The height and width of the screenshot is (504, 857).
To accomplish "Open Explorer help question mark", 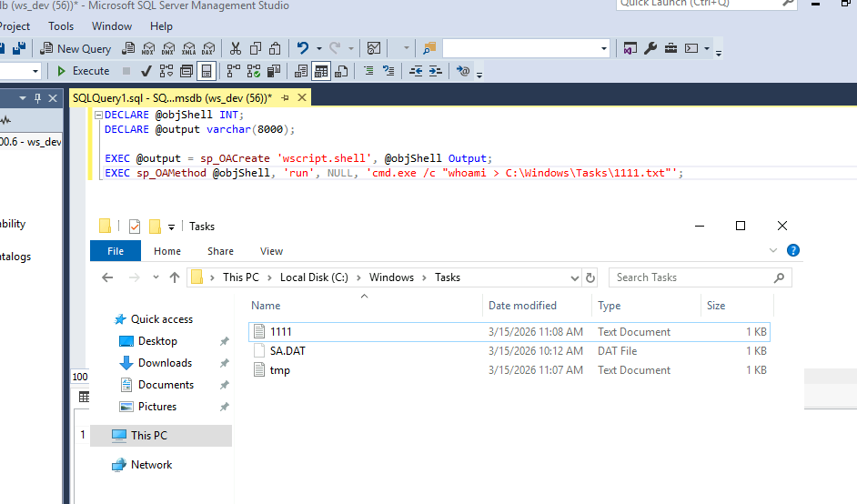I will [793, 250].
